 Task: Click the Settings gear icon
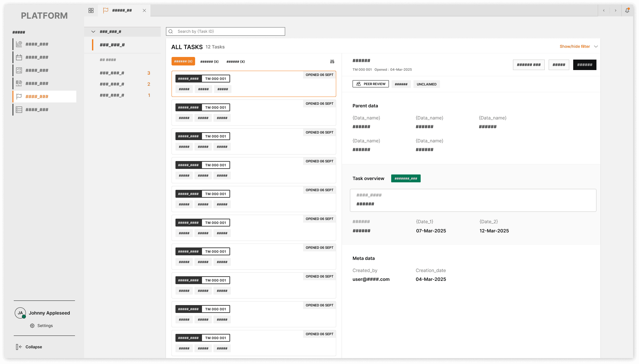pos(32,326)
